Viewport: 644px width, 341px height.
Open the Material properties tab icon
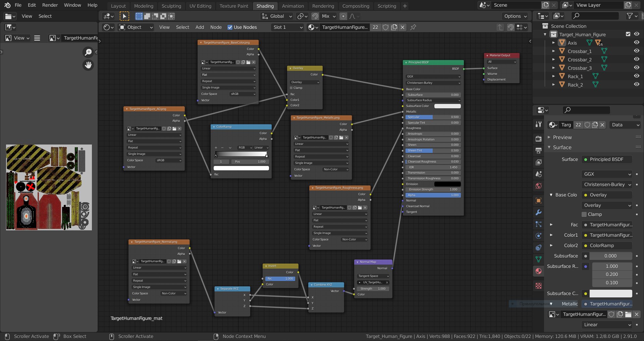pos(538,271)
